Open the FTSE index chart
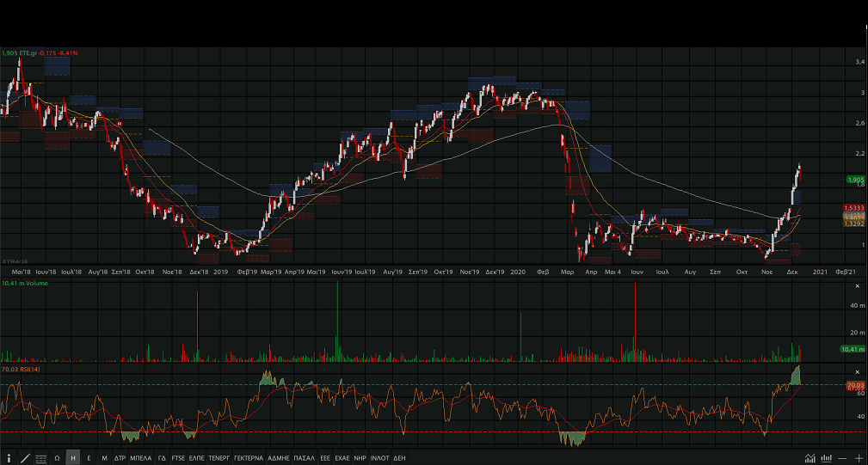The width and height of the screenshot is (868, 465). [x=178, y=458]
